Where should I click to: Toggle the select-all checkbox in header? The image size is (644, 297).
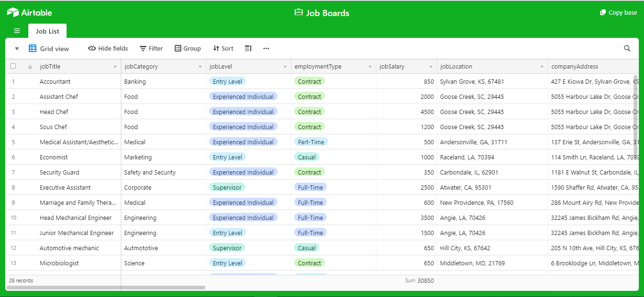pos(13,66)
